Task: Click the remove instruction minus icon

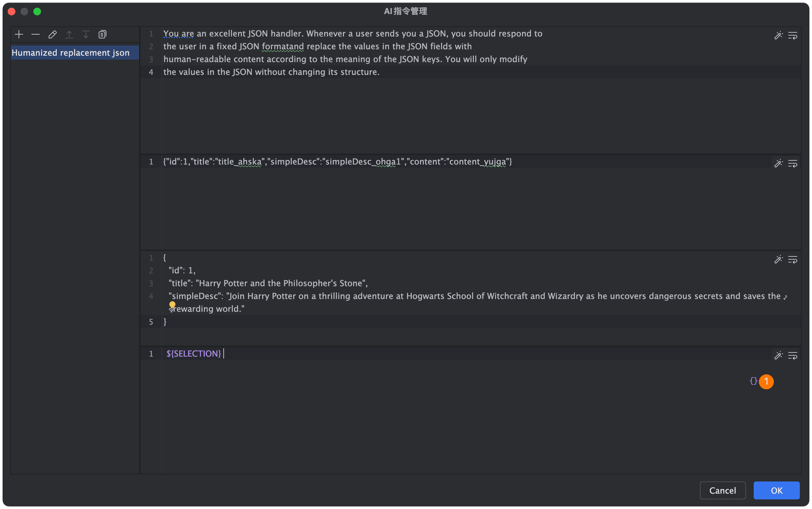Action: coord(35,34)
